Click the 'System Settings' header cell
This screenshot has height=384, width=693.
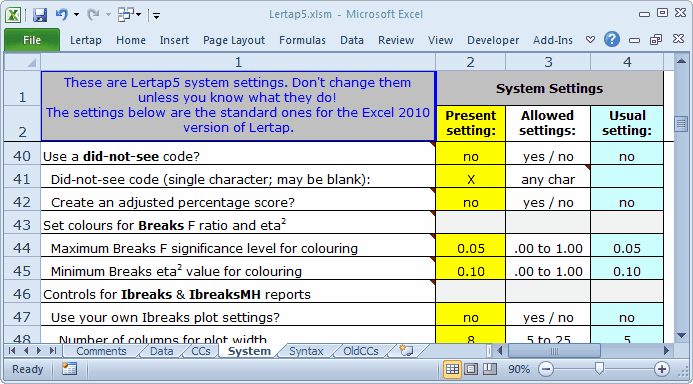pos(550,88)
